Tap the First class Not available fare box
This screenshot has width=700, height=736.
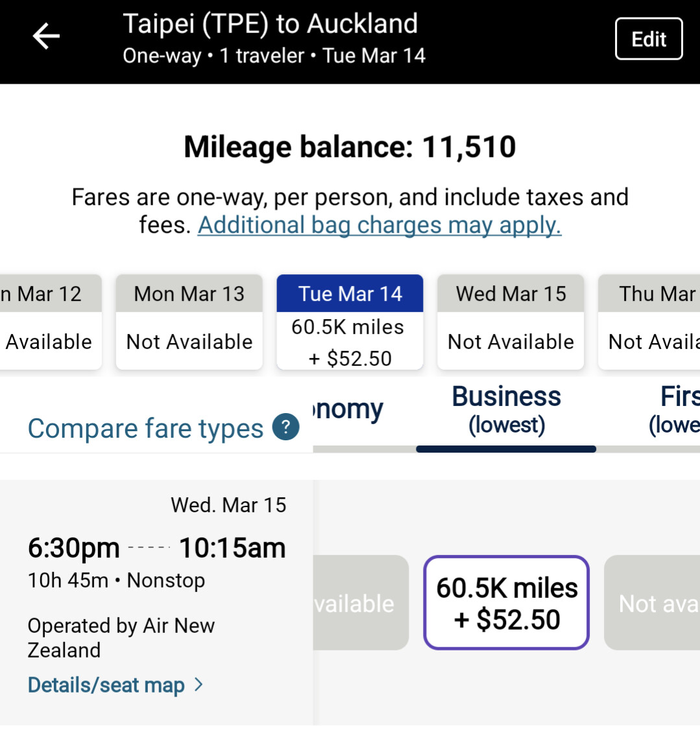point(652,602)
